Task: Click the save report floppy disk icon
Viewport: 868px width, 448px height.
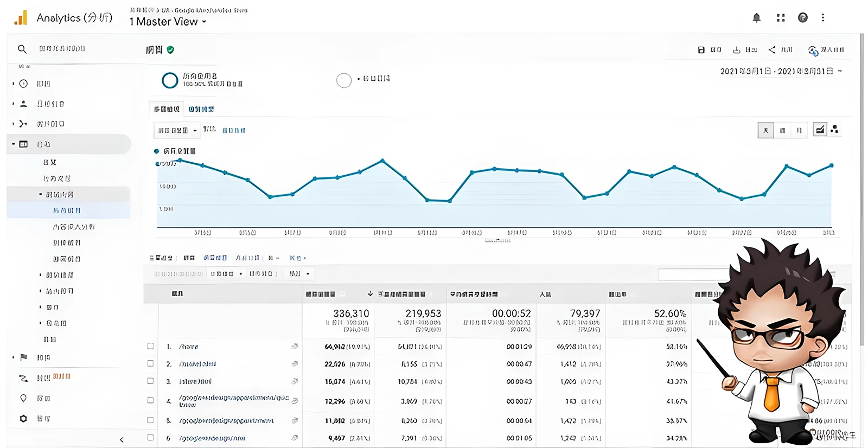Action: (x=701, y=50)
